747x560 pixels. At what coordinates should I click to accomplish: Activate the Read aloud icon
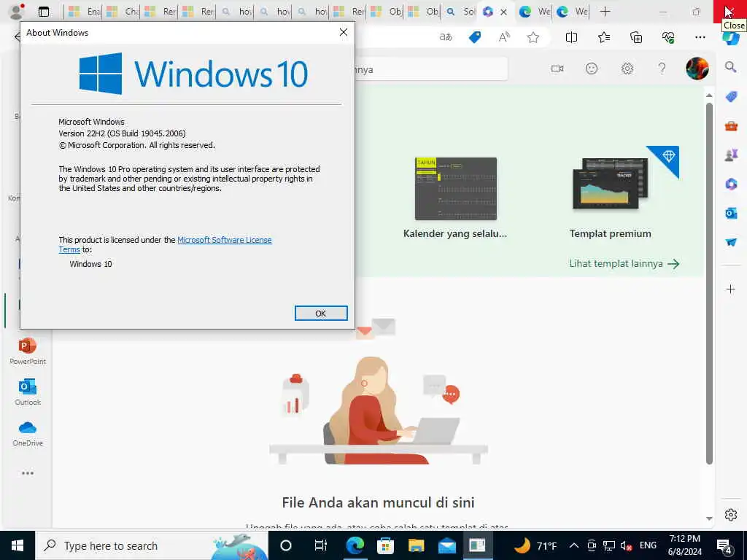pos(504,37)
